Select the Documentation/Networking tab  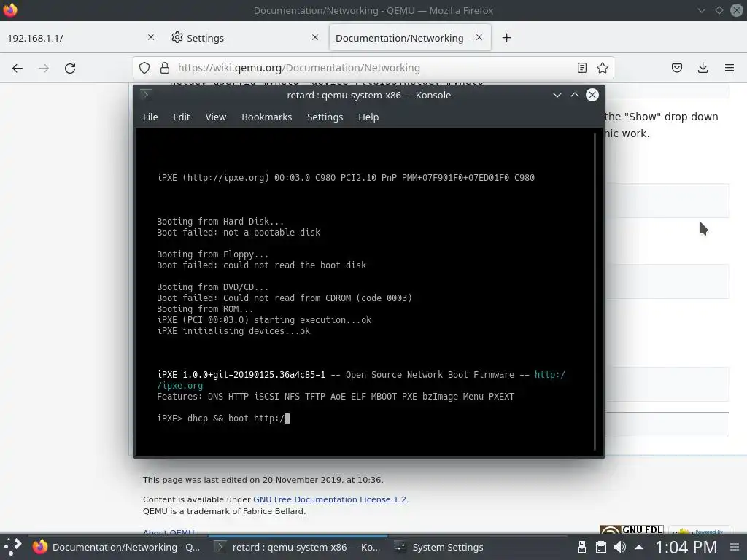coord(410,38)
